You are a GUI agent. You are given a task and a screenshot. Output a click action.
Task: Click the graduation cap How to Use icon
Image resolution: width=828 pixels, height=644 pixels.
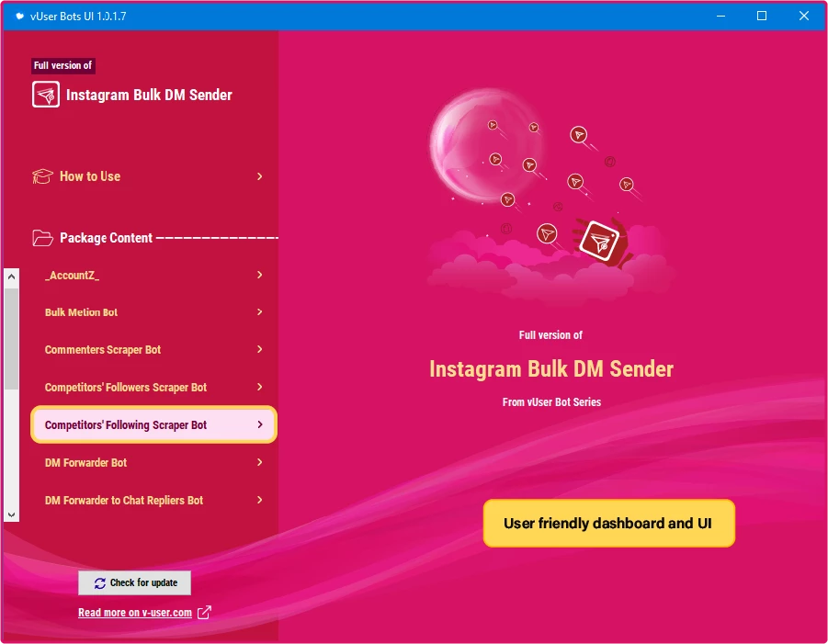tap(42, 176)
